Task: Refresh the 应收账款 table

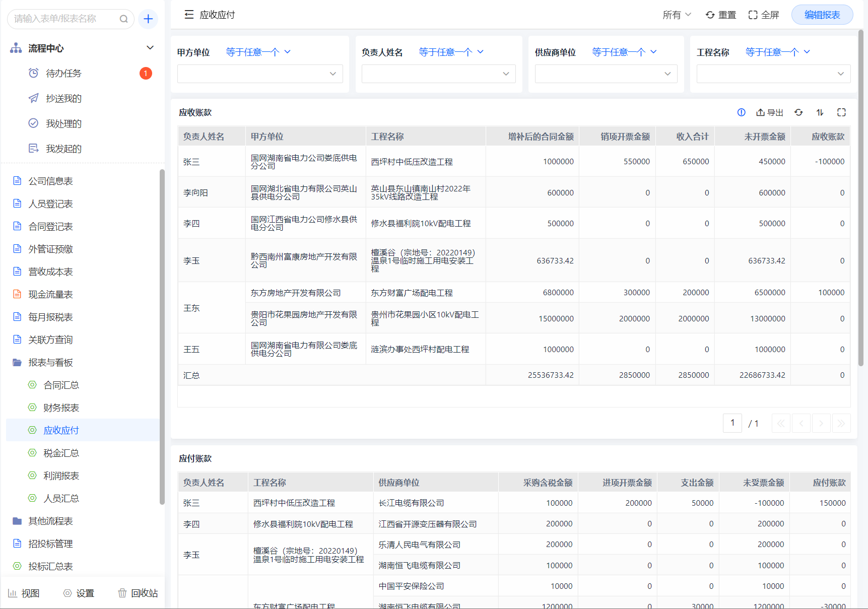Action: click(x=798, y=112)
